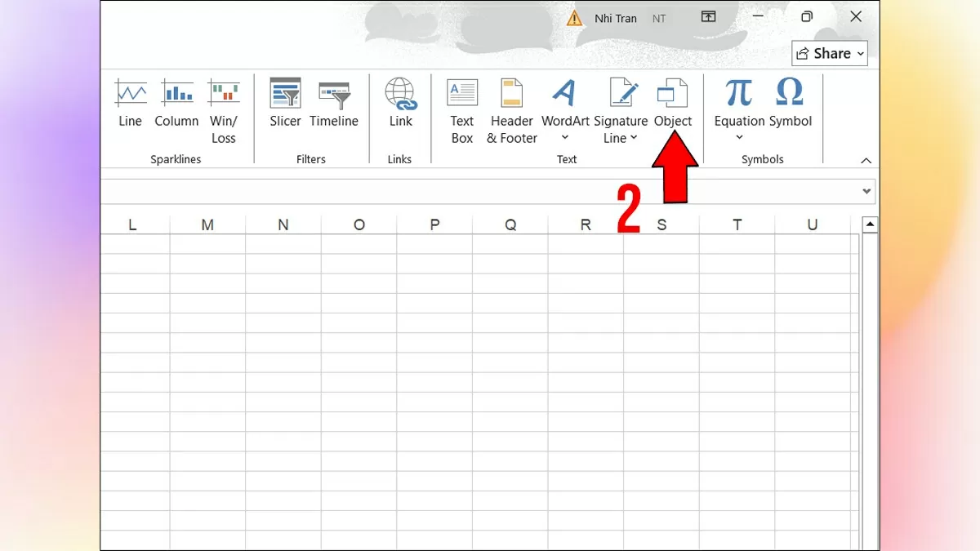
Task: Open the WordArt styles dropdown
Action: coord(565,137)
